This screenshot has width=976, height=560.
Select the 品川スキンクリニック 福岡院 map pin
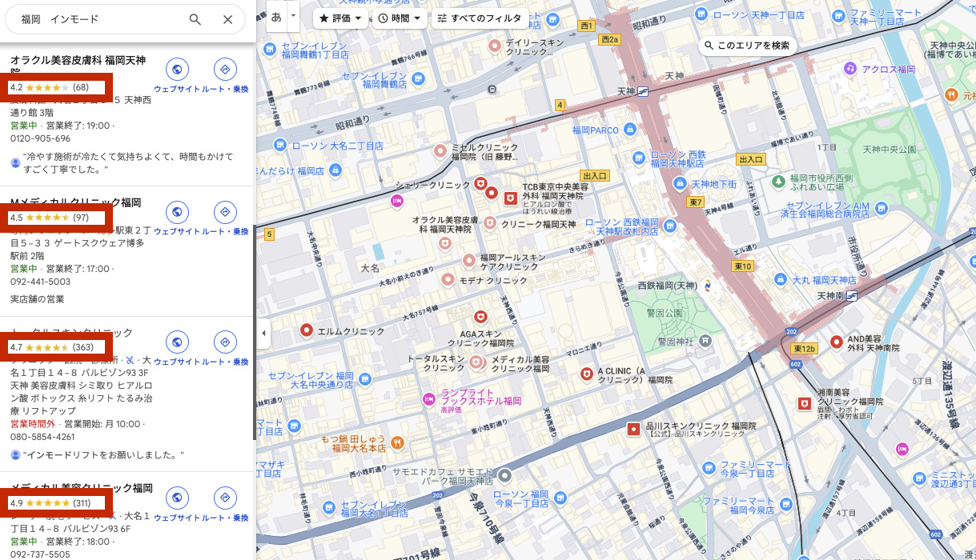click(633, 430)
